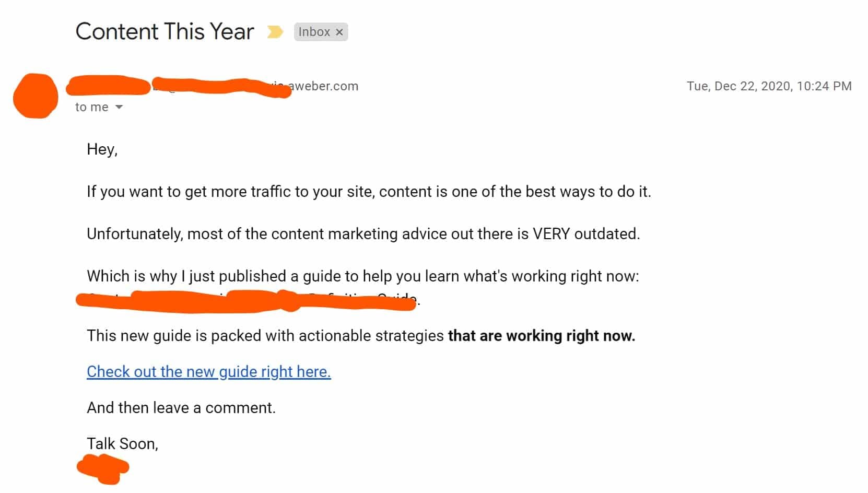Click the "Content This Year" subject heading

(x=165, y=31)
